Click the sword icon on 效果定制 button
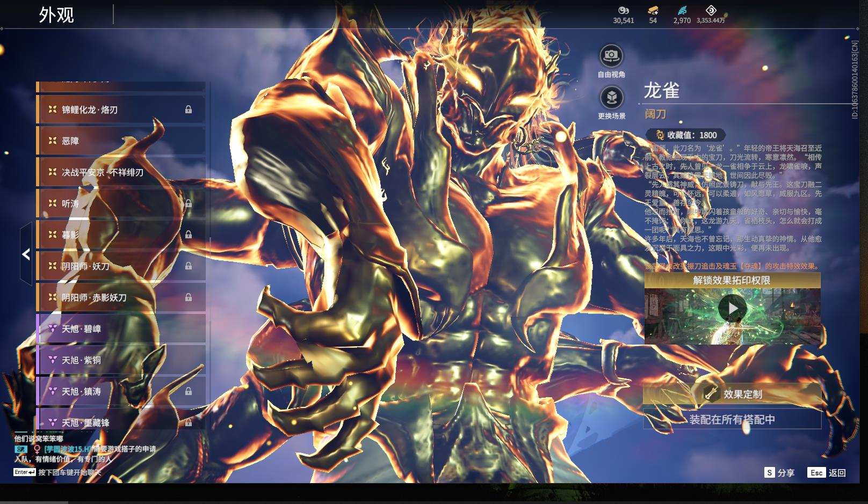 [711, 394]
